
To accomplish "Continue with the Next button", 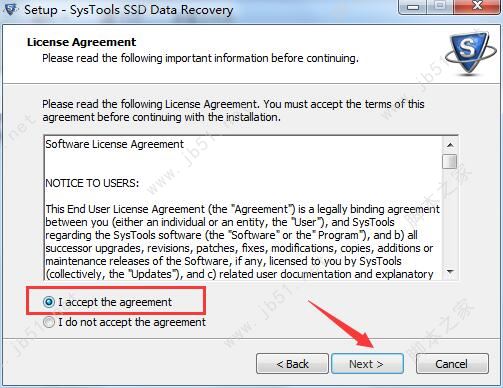I will tap(367, 364).
